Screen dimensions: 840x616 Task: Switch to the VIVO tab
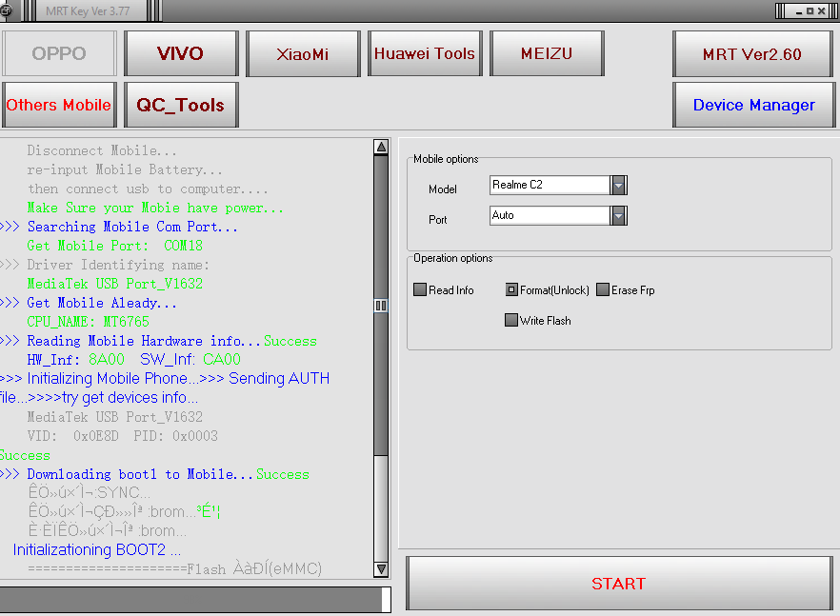[x=181, y=53]
